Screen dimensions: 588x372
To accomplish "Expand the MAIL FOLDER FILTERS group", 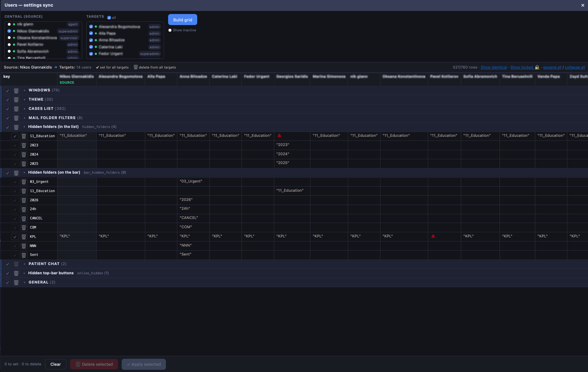I will 25,118.
